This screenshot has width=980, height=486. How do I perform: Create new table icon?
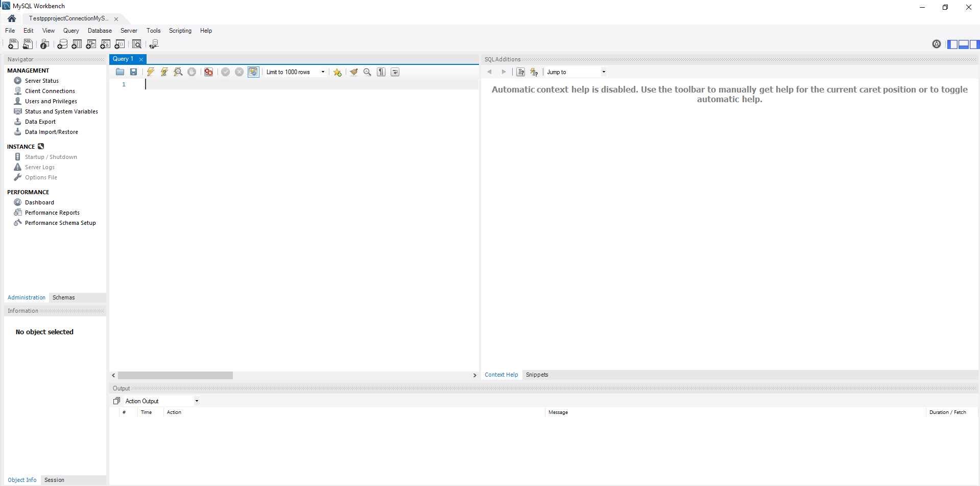(77, 44)
